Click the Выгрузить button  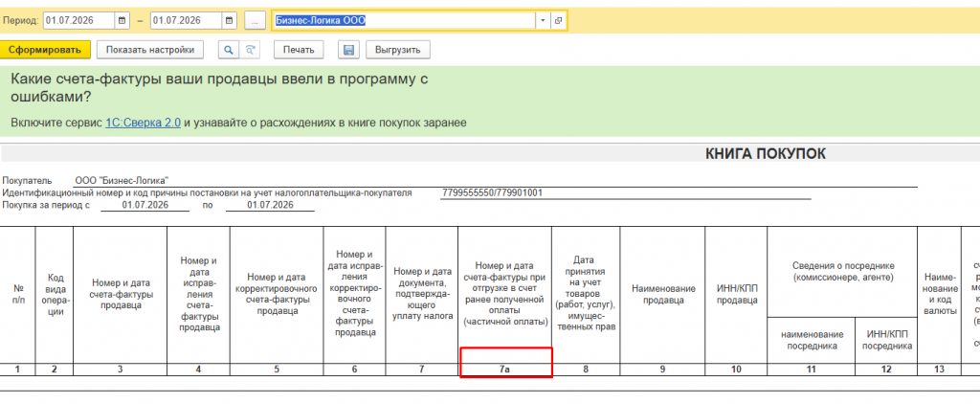(x=397, y=50)
